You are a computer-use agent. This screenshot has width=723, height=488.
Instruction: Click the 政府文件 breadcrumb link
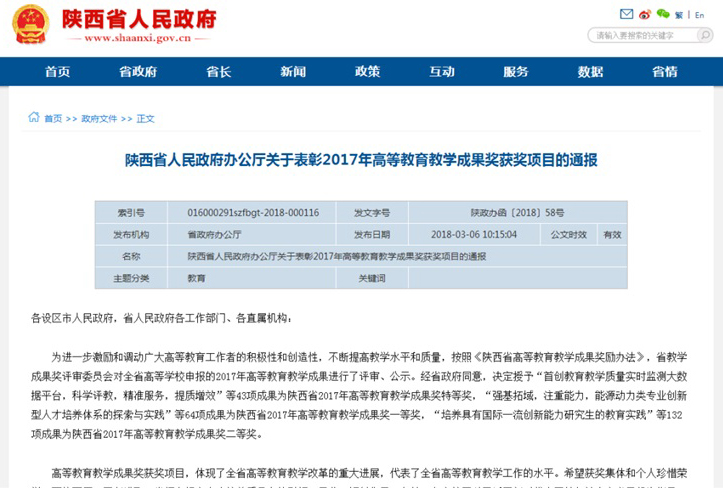click(x=99, y=119)
